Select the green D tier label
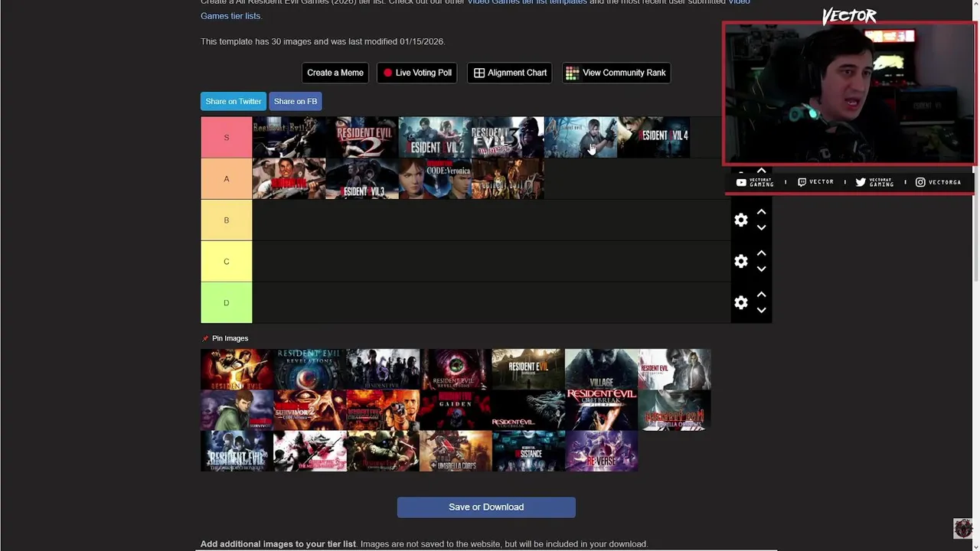The width and height of the screenshot is (980, 551). 226,302
